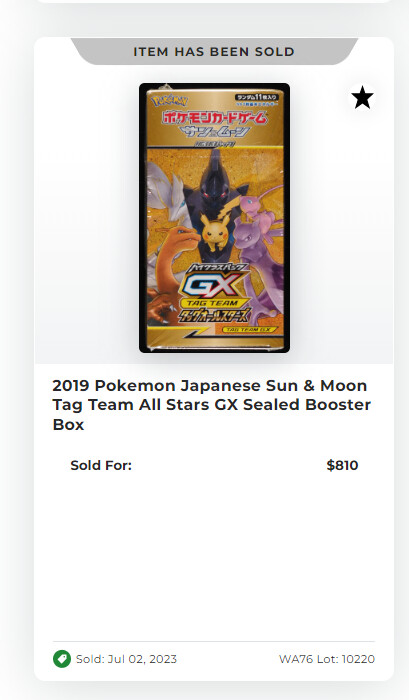Screen dimensions: 409x700
Task: Click the GX Tag Team logo on box
Action: pyautogui.click(x=213, y=291)
